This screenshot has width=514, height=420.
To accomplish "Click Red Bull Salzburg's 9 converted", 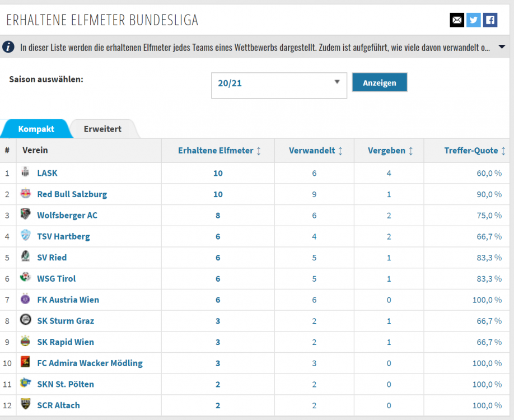I will 314,194.
